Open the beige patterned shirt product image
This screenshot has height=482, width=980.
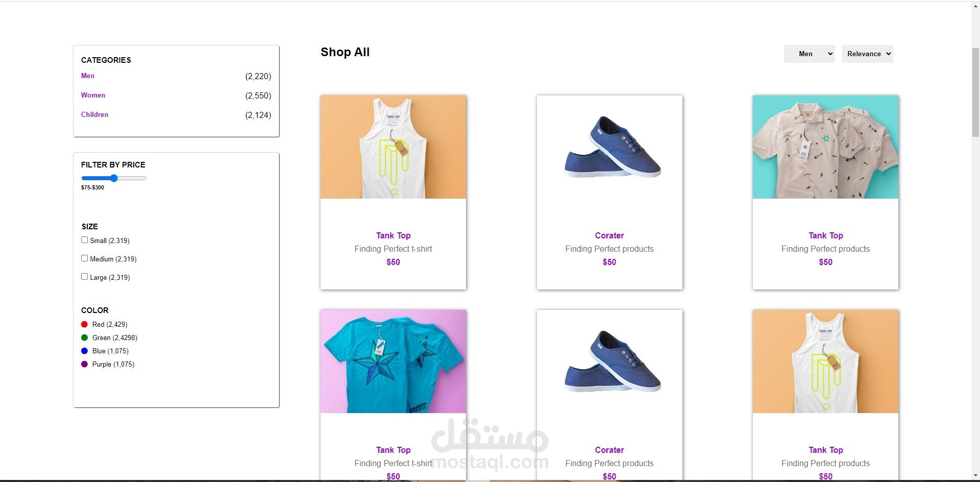(825, 147)
